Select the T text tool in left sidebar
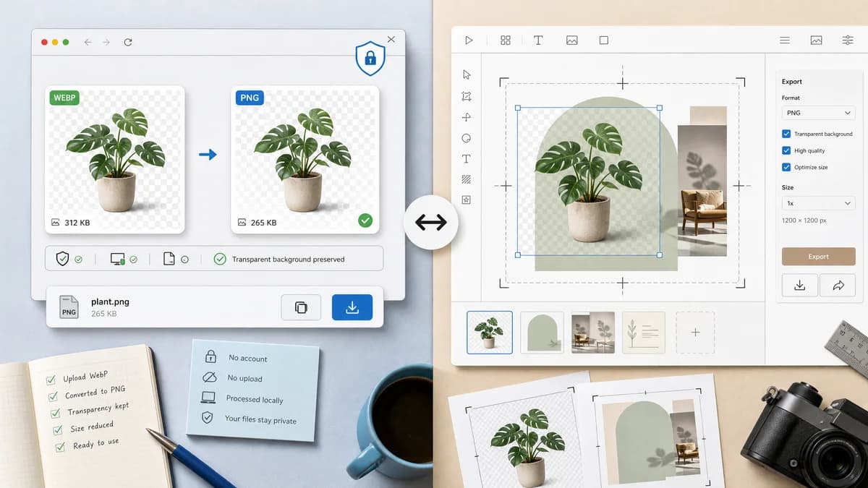The image size is (868, 488). (x=467, y=159)
